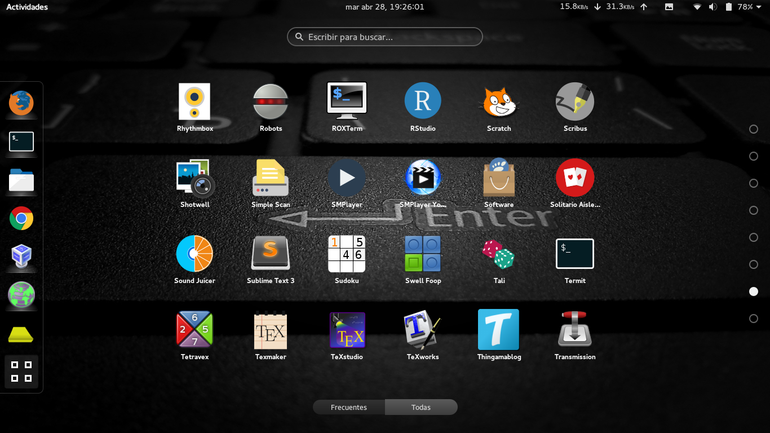The image size is (770, 433).
Task: Jump to fifth app page via indicator dot
Action: point(753,237)
